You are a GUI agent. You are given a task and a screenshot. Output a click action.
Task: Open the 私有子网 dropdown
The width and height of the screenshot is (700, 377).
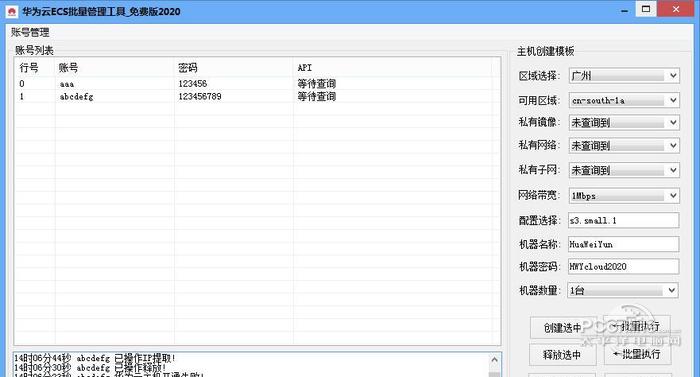click(624, 170)
